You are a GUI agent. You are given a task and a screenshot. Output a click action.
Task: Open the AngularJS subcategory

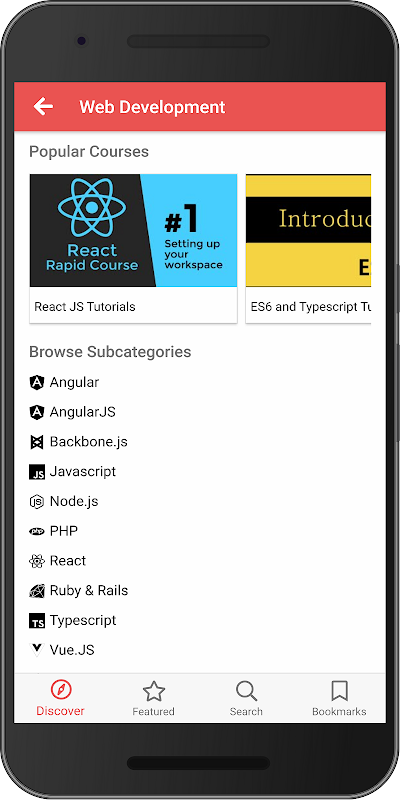83,412
